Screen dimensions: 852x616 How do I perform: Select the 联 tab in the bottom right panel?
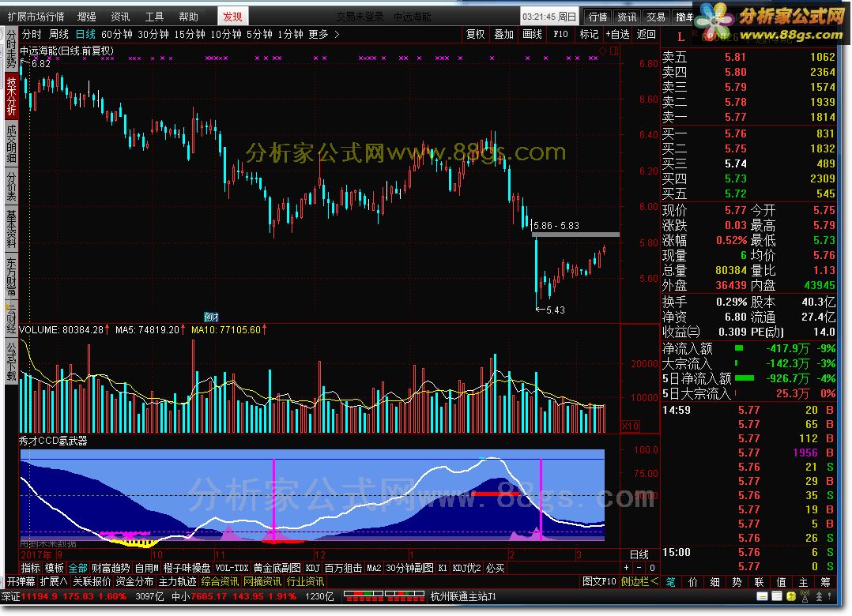(759, 582)
